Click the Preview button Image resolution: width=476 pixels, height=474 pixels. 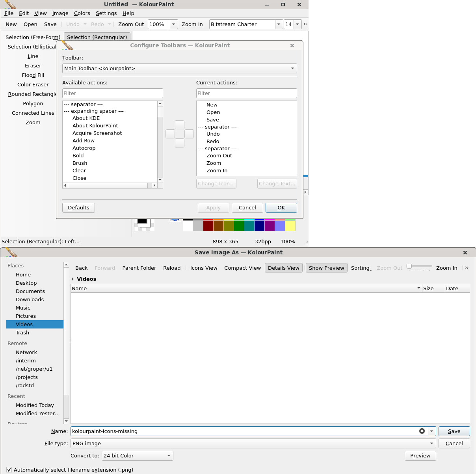pyautogui.click(x=420, y=455)
